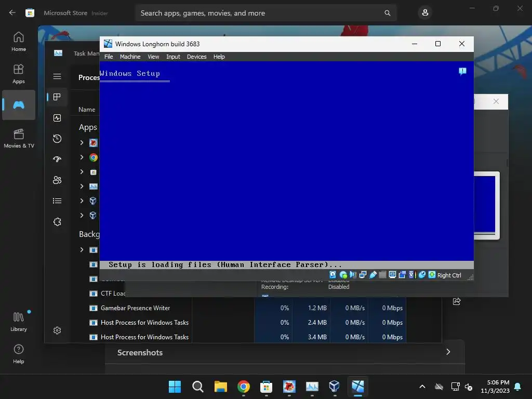Open the Help menu in VirtualBox
This screenshot has height=399, width=532.
click(x=219, y=57)
